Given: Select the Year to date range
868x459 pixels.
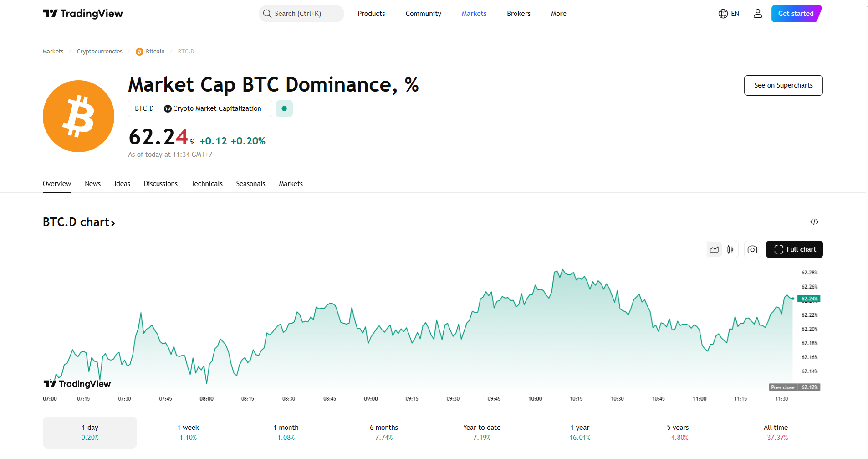Looking at the screenshot, I should pos(482,432).
